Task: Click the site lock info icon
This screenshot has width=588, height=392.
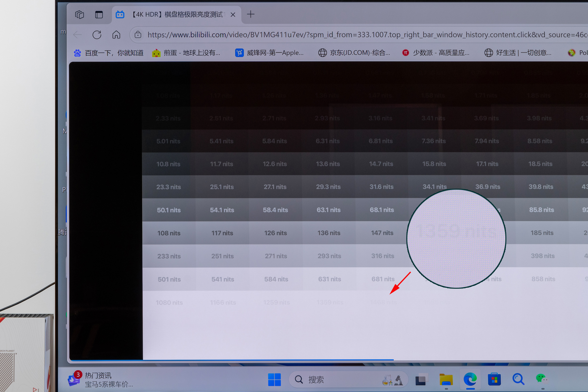Action: pos(138,35)
